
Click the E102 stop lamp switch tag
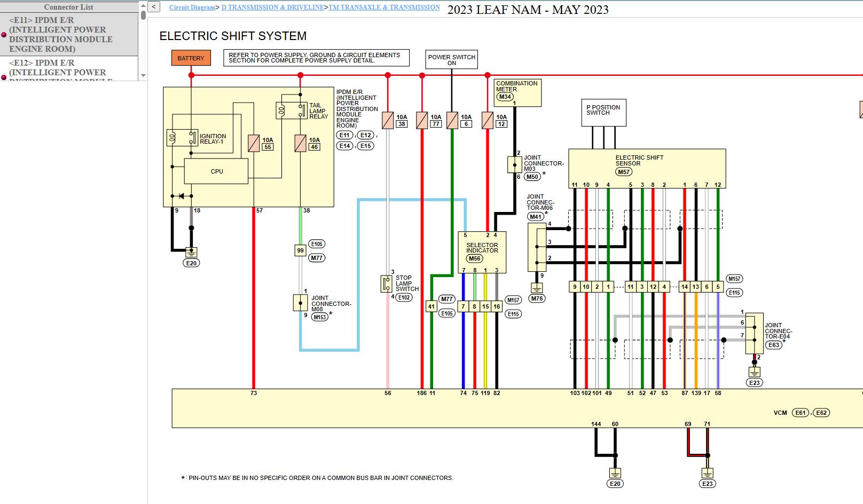404,297
